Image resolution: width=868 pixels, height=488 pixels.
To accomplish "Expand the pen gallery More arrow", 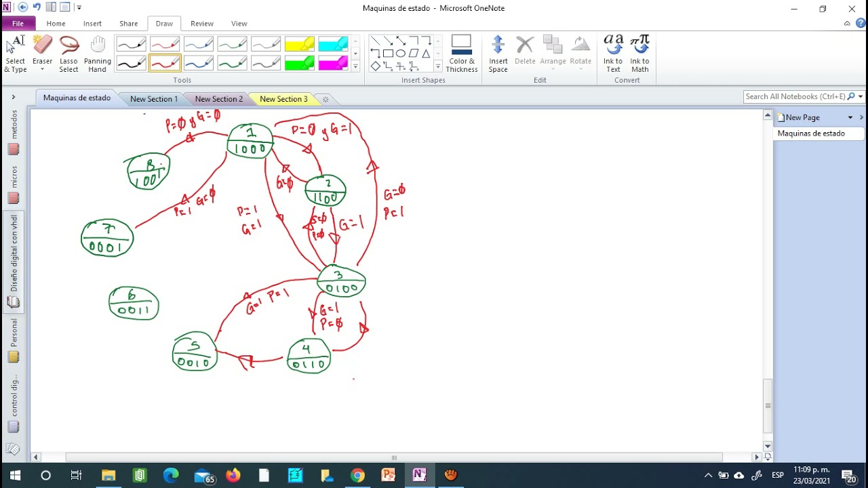I will pos(355,66).
